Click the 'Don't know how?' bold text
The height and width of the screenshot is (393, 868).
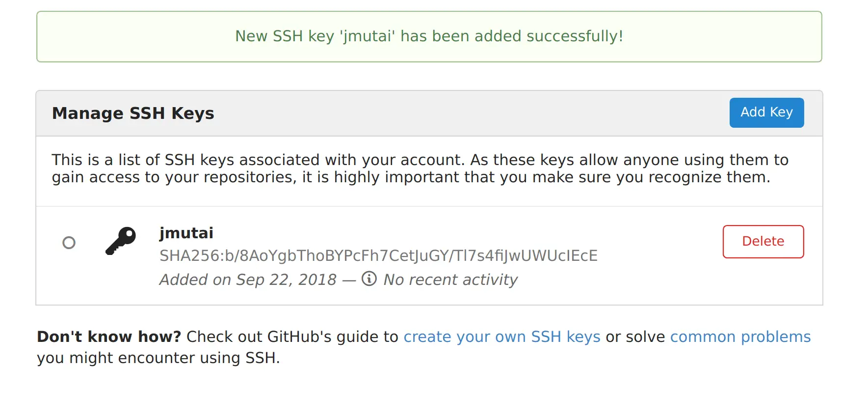pyautogui.click(x=109, y=337)
